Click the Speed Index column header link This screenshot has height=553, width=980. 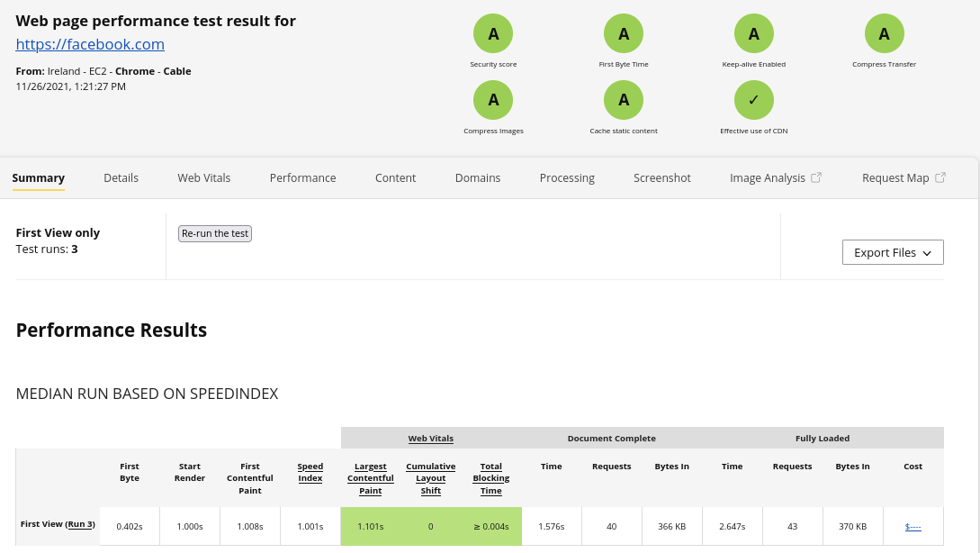pos(310,472)
